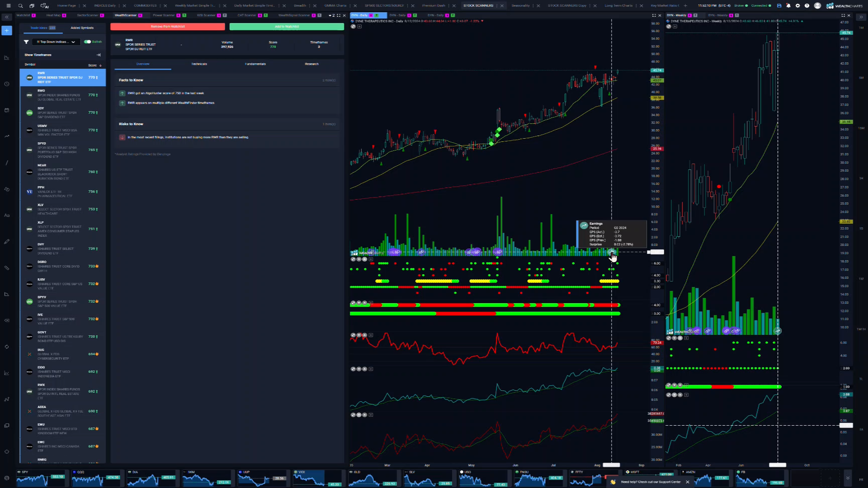Open options menu for STOCK SCANNERS tab

(x=497, y=6)
